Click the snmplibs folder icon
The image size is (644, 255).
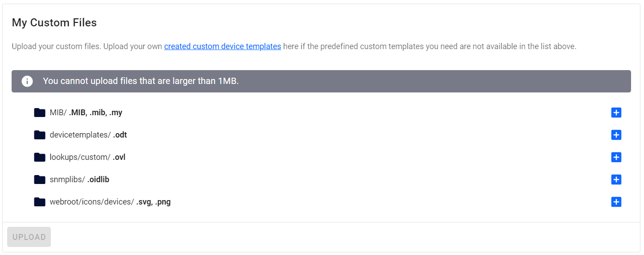click(40, 180)
